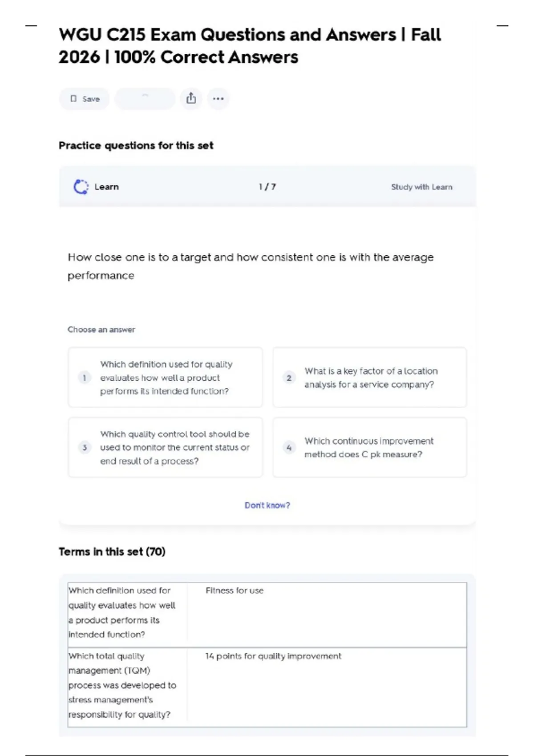Click the circular Learn mode icon

(81, 187)
